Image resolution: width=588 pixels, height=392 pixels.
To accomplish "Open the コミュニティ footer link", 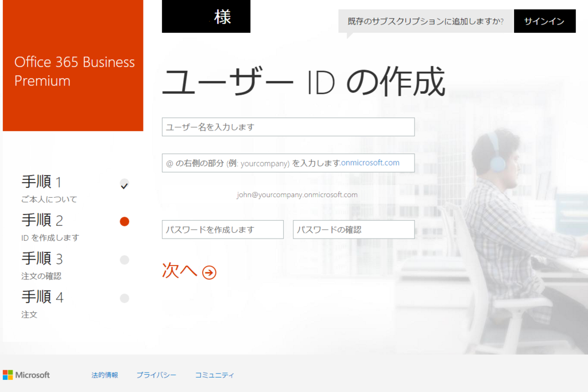I will click(x=215, y=375).
